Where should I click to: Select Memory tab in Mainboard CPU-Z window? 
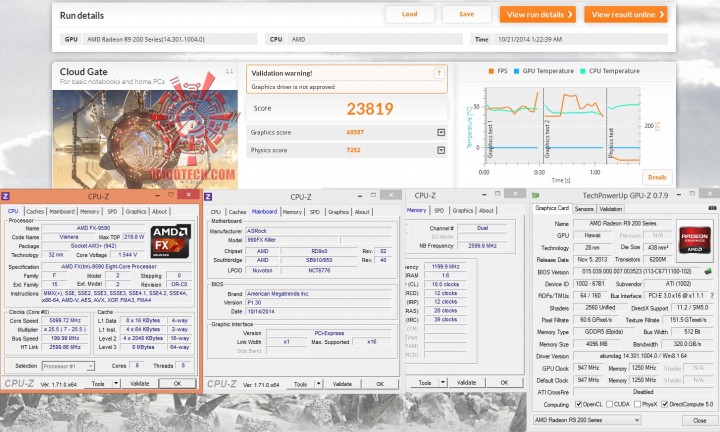click(x=292, y=212)
